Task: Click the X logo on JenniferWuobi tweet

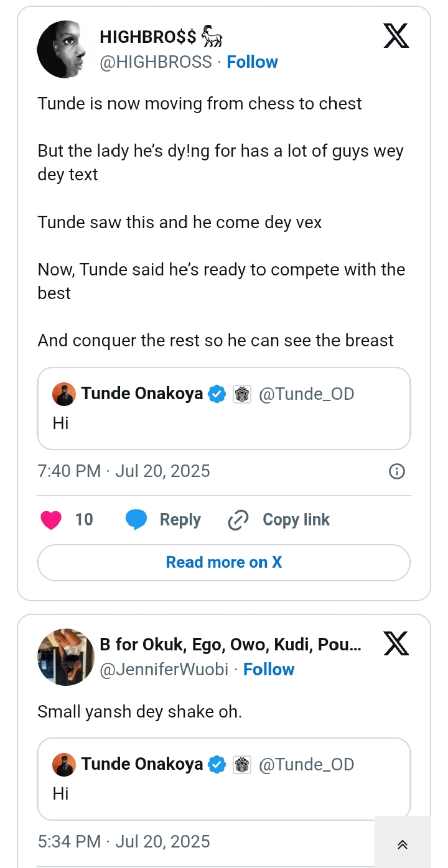Action: point(396,644)
